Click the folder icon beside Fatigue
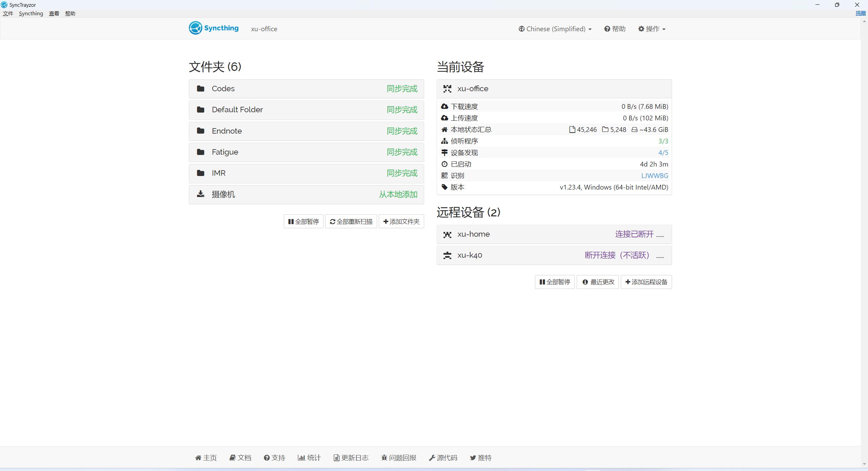868x471 pixels. point(201,152)
